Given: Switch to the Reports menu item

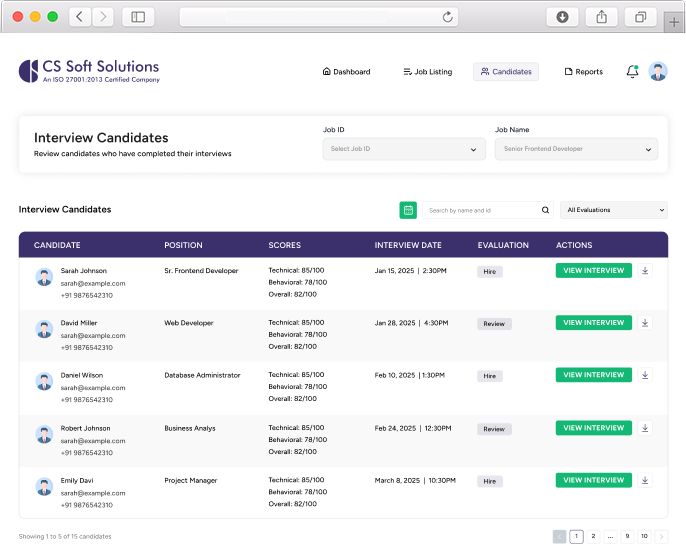Looking at the screenshot, I should click(583, 72).
